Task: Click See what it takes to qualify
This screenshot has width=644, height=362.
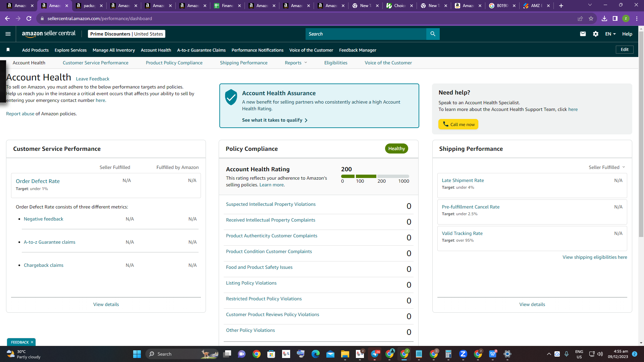Action: coord(275,120)
